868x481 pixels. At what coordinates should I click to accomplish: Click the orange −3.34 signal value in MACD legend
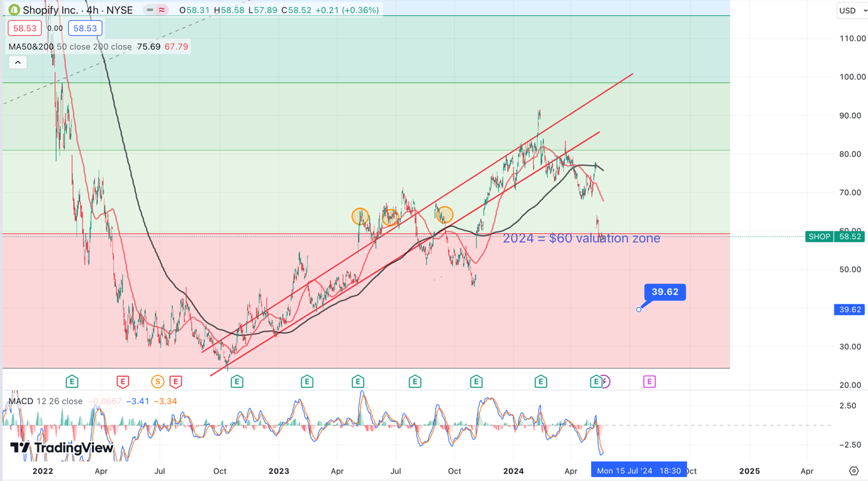click(165, 401)
